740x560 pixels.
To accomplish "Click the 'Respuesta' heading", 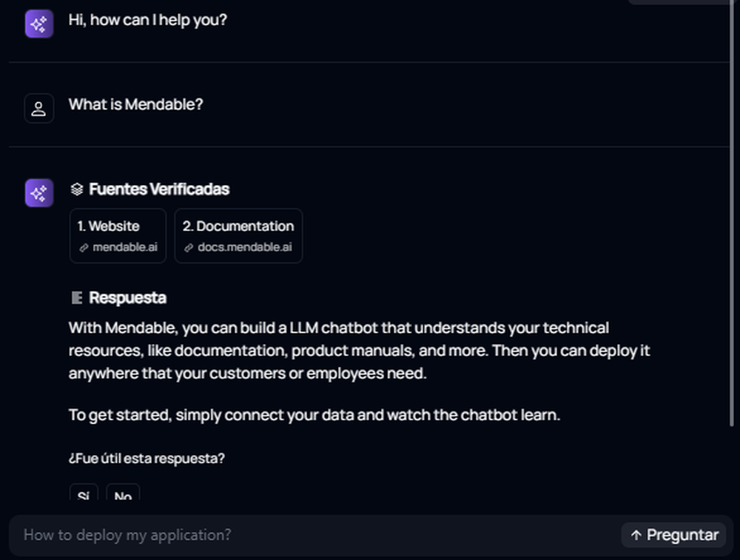I will (127, 297).
